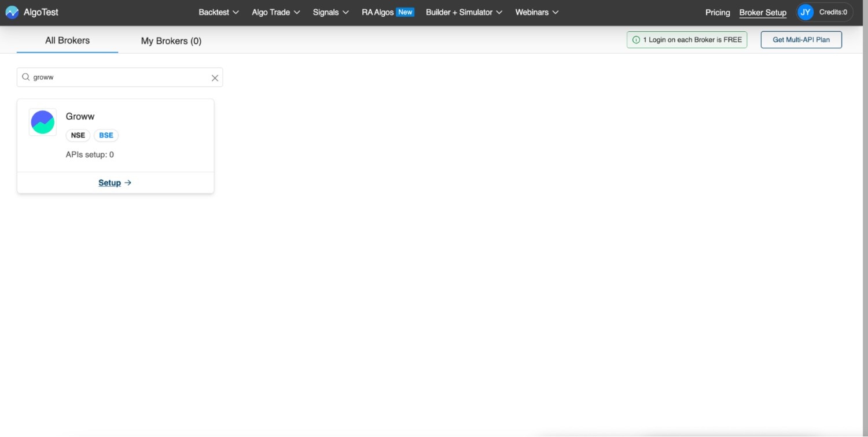The height and width of the screenshot is (437, 868).
Task: Focus the broker search input field
Action: tap(120, 77)
